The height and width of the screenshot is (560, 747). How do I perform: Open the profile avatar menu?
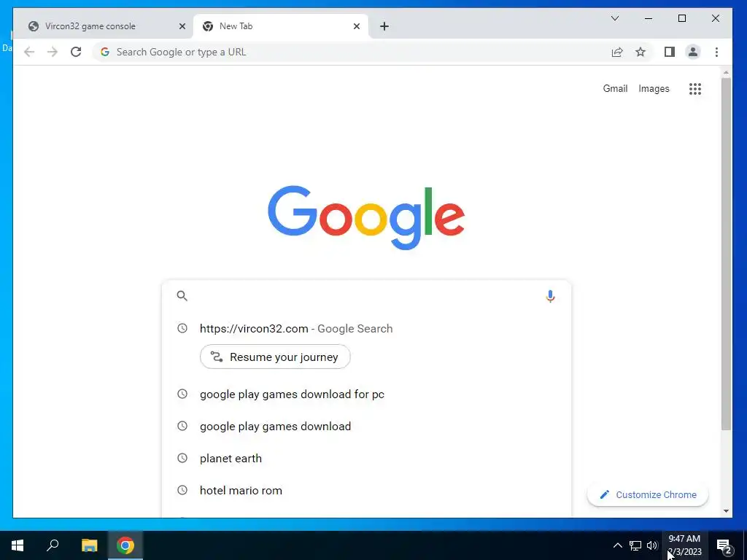tap(693, 52)
